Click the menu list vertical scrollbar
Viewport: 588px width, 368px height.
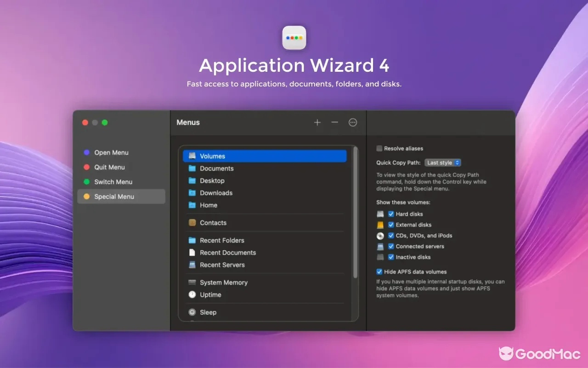pyautogui.click(x=355, y=213)
